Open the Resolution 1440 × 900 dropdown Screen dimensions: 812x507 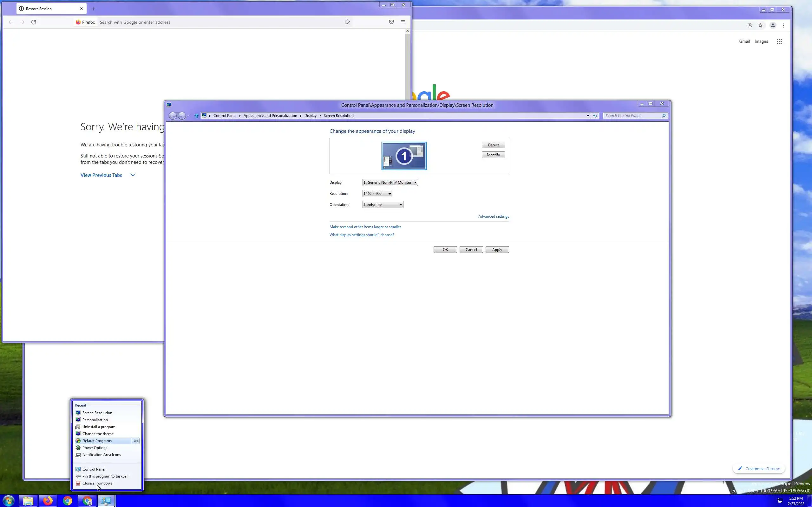[x=377, y=194]
